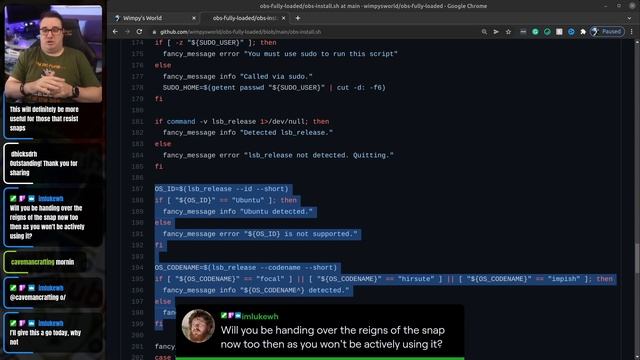Image resolution: width=640 pixels, height=360 pixels.
Task: Go forward in browser history
Action: click(x=127, y=32)
